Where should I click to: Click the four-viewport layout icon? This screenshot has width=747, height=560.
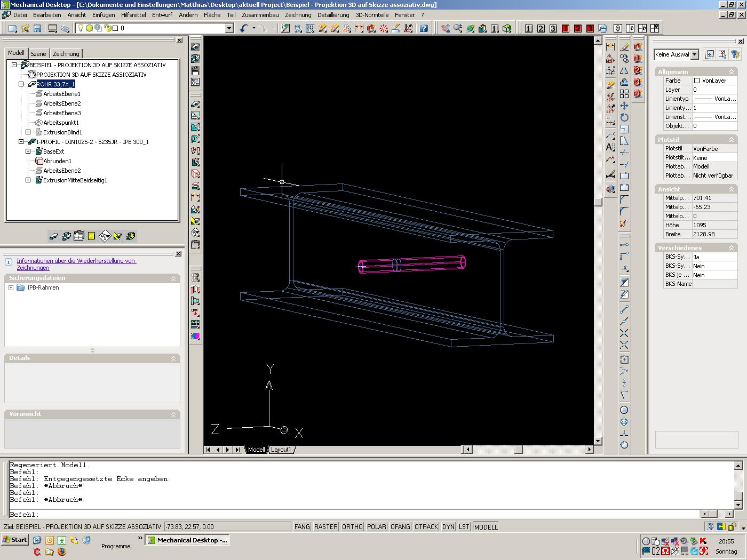tap(655, 28)
